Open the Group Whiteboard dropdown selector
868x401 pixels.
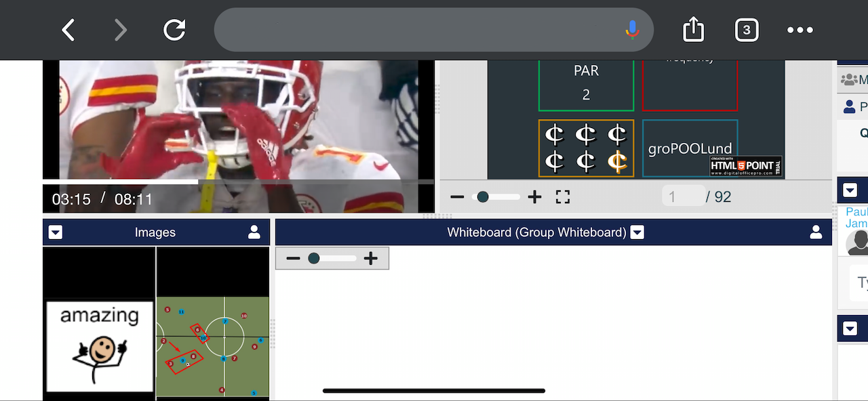pos(637,232)
